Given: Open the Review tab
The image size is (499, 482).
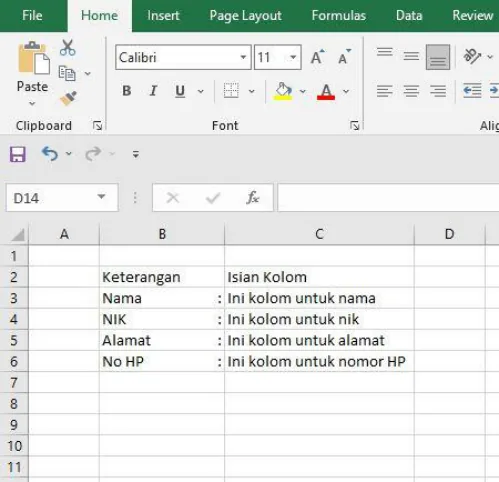Looking at the screenshot, I should click(x=473, y=16).
